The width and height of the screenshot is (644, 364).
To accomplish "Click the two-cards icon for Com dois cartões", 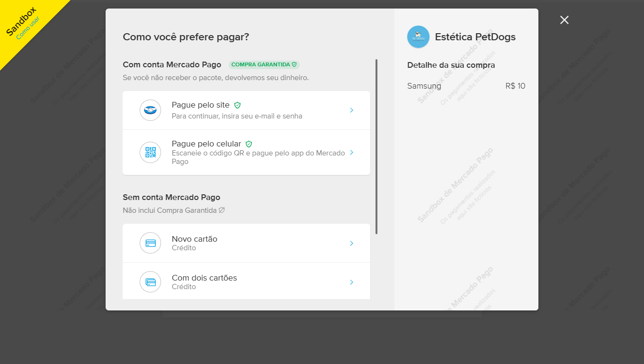I will (150, 282).
